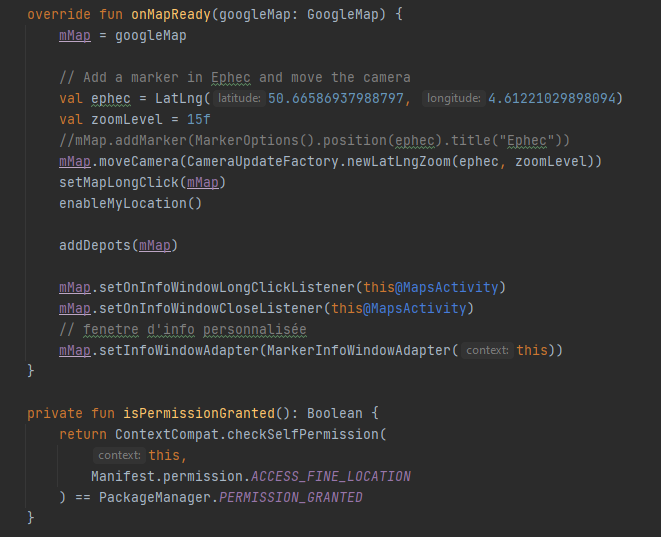The image size is (661, 537).
Task: Click the latitude value 50.66586937988797
Action: [x=336, y=99]
